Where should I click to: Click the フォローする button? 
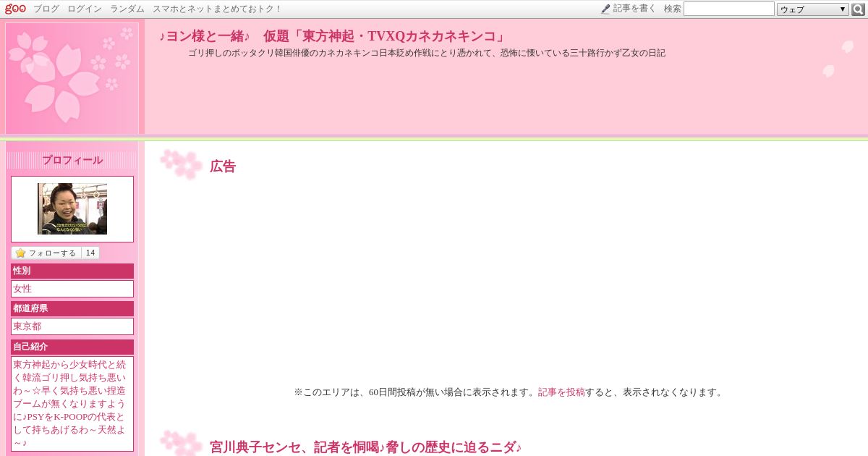[46, 253]
